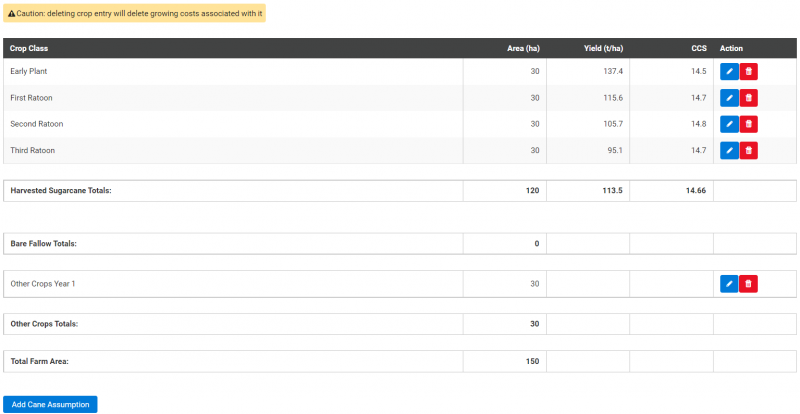Click the CCS column header

click(x=698, y=48)
